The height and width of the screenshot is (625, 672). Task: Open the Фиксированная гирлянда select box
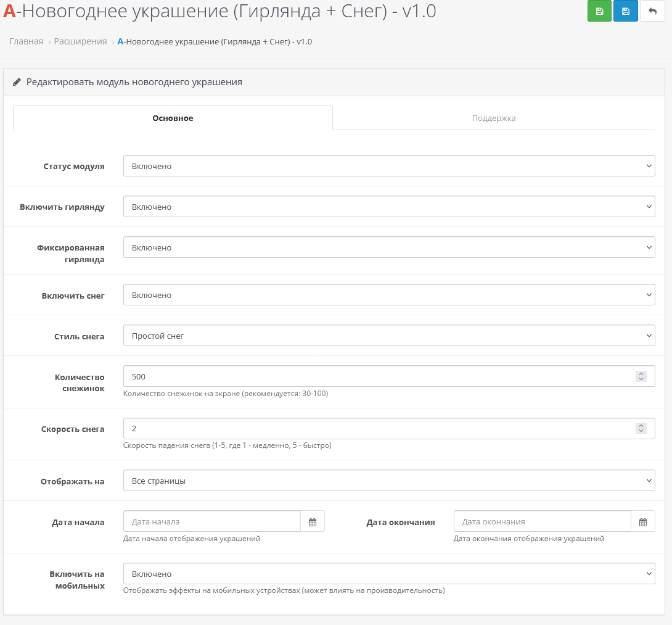[x=389, y=247]
